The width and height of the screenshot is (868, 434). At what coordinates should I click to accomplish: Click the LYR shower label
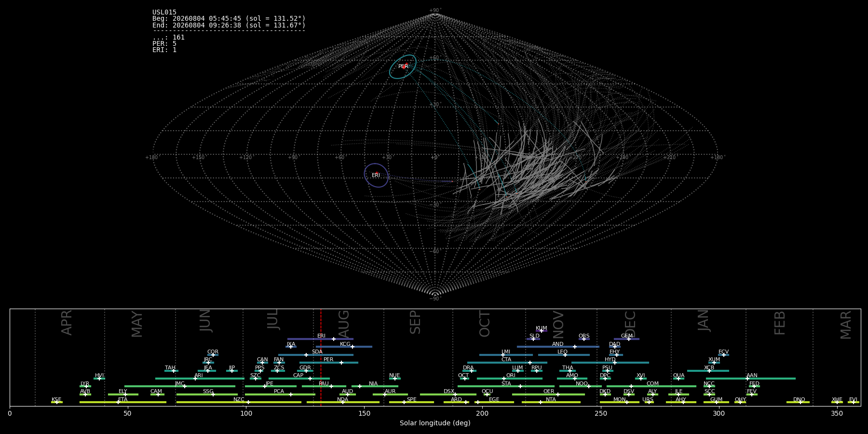(85, 384)
